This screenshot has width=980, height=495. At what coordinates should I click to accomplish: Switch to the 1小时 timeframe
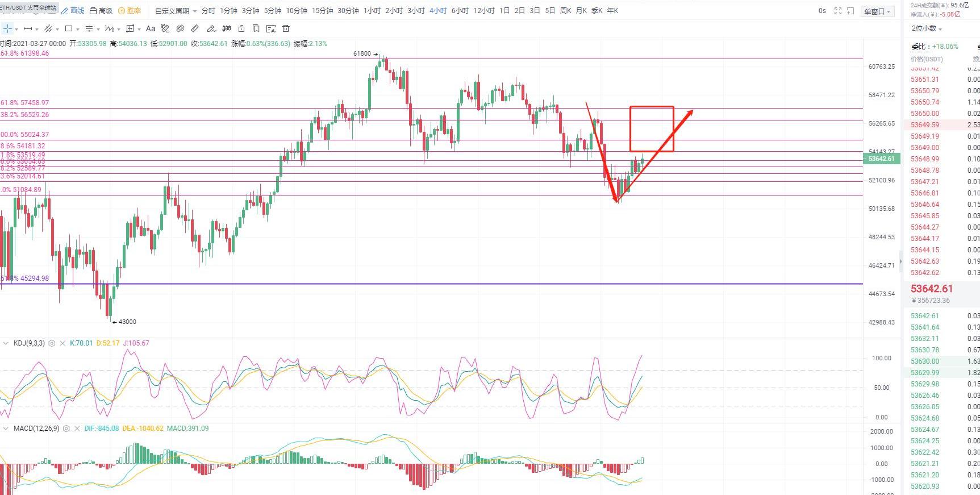pos(372,11)
